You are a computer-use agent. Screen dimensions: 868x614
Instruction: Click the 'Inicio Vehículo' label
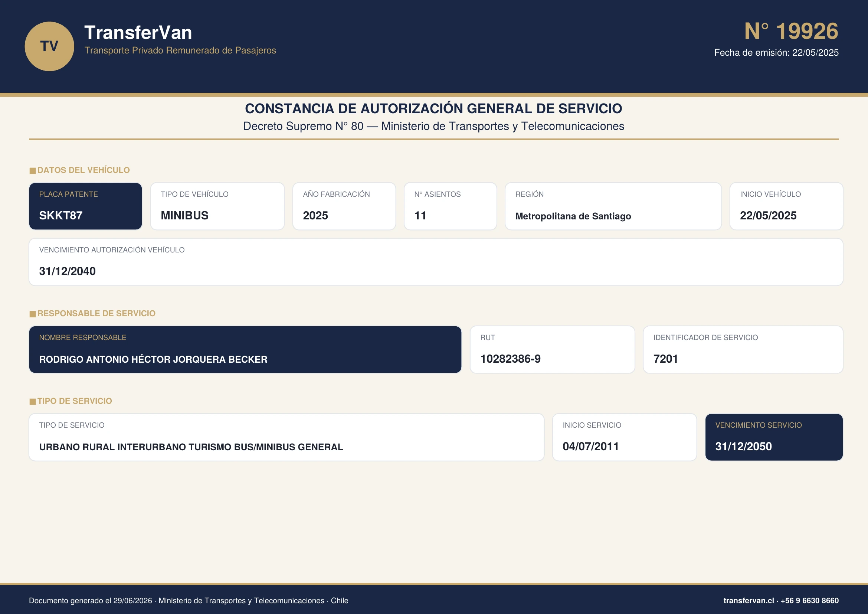pyautogui.click(x=770, y=194)
